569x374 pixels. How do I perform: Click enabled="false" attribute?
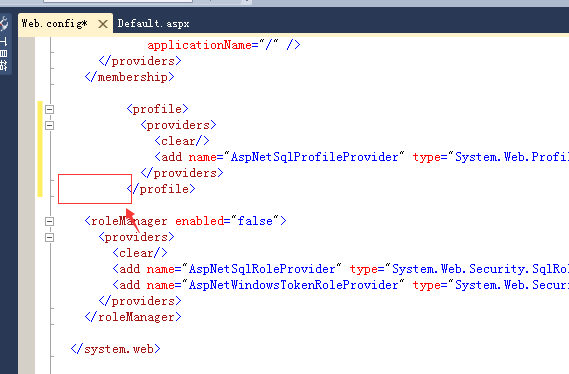[x=227, y=221]
